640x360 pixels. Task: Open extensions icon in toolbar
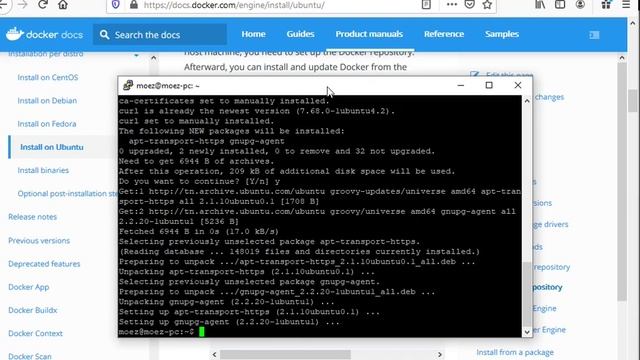pyautogui.click(x=606, y=5)
